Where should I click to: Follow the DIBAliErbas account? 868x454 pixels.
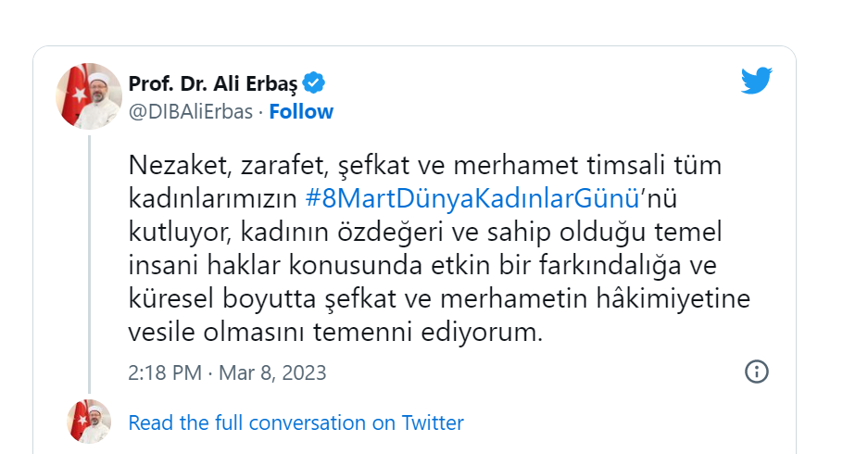(x=301, y=112)
